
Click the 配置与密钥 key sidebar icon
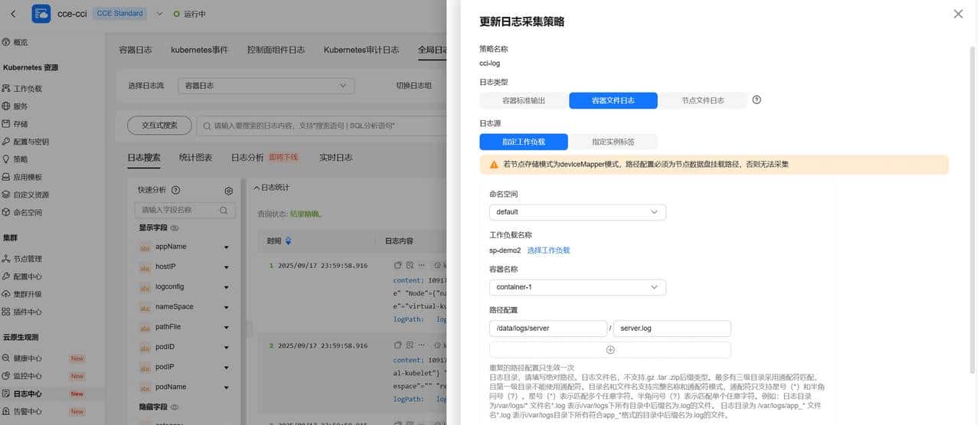[6, 142]
